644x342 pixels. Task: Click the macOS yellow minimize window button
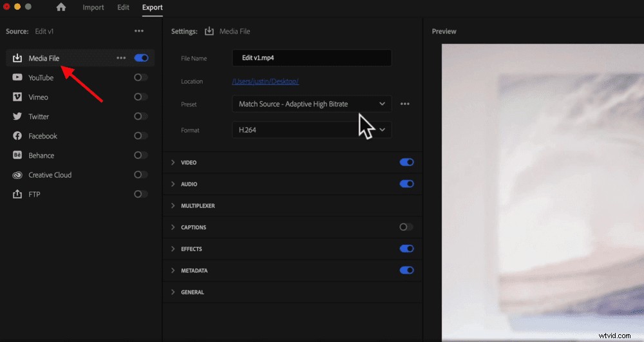pos(17,6)
